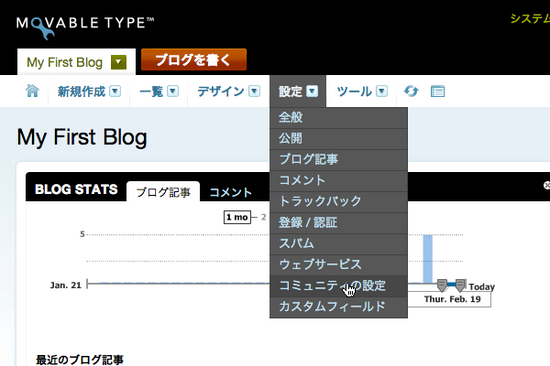
Task: Open the 新規作成 menu label
Action: click(x=81, y=92)
